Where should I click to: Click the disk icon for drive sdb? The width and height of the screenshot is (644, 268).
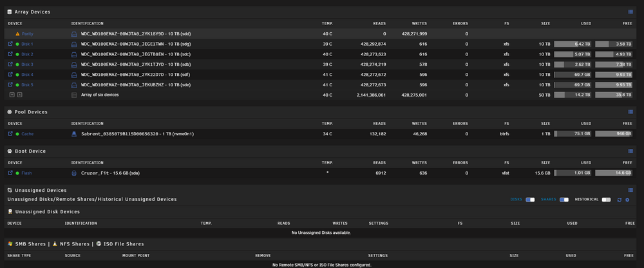tap(74, 64)
